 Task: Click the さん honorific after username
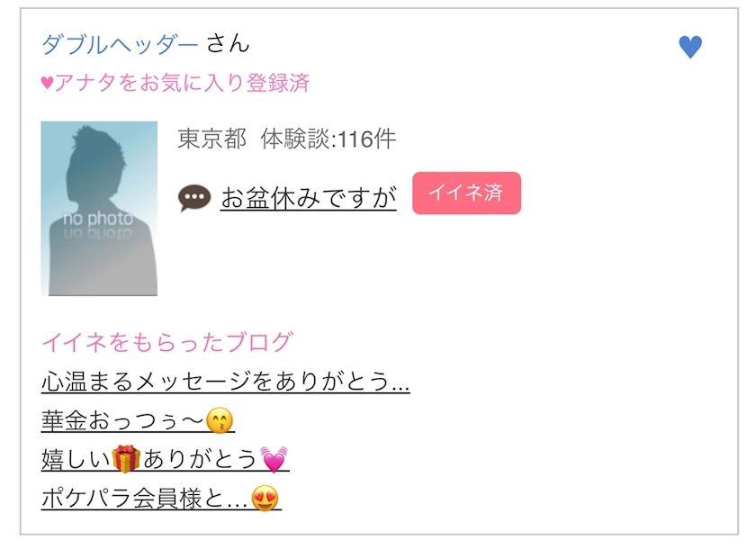coord(228,43)
